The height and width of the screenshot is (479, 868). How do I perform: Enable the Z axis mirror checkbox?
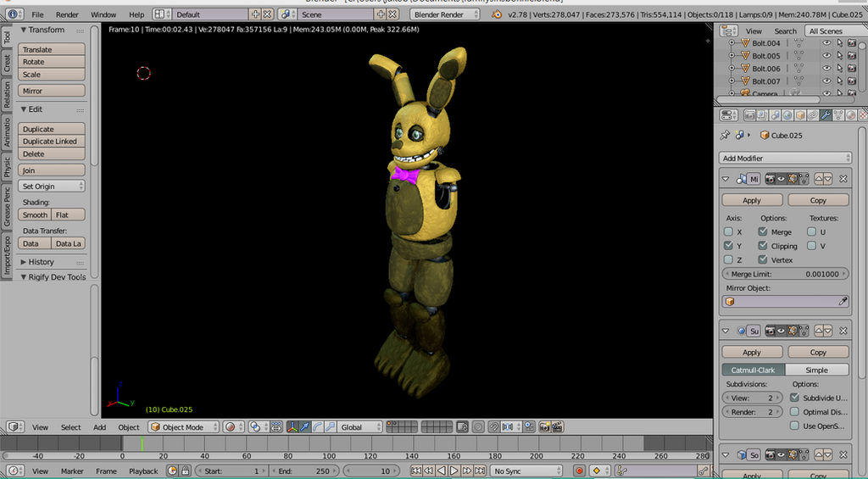click(728, 259)
